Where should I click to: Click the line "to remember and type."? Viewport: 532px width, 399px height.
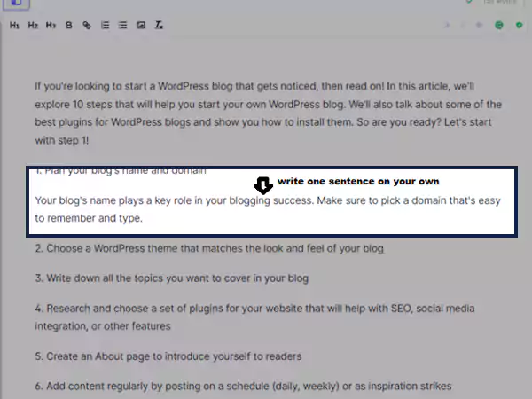coord(89,218)
